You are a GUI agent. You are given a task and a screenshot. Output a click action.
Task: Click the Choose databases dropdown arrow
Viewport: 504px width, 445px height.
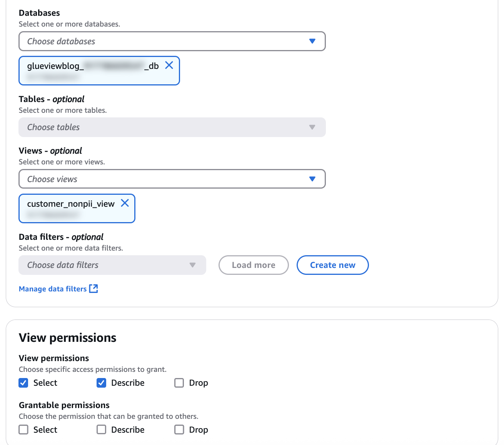pyautogui.click(x=312, y=41)
